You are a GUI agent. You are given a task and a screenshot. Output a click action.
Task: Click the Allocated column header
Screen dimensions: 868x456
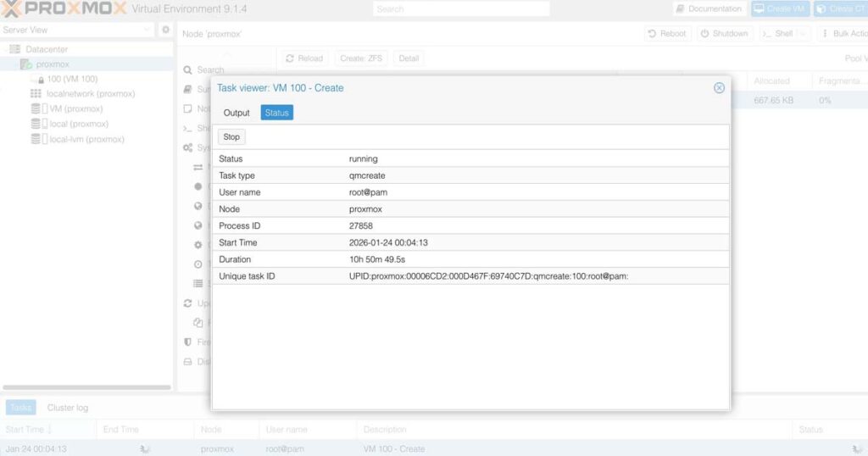(780, 81)
